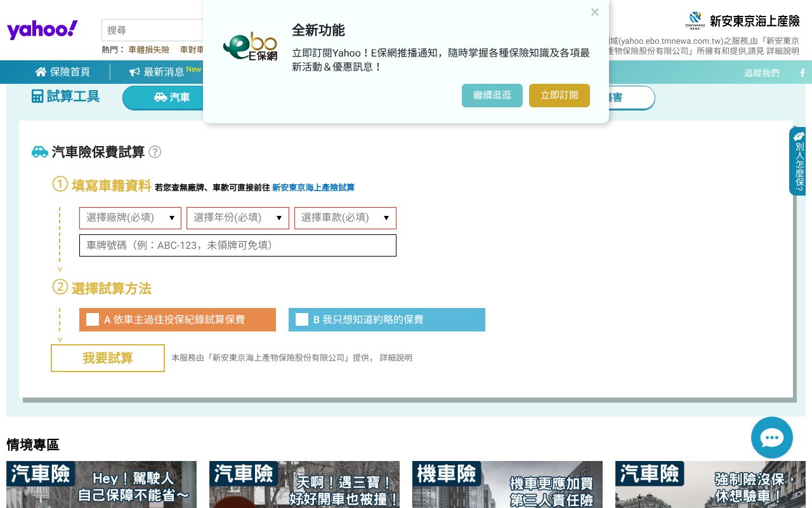Open the chat bubble at bottom right

click(x=772, y=438)
